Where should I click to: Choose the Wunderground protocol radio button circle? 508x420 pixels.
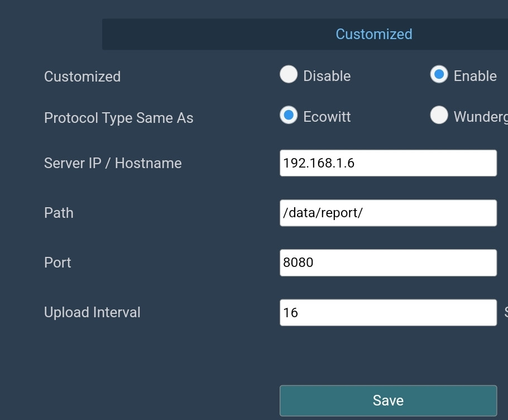(x=439, y=116)
